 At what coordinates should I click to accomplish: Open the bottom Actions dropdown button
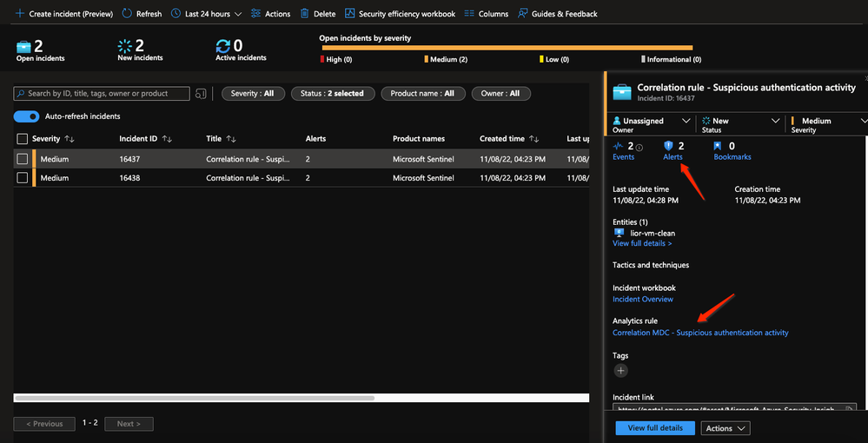point(726,428)
